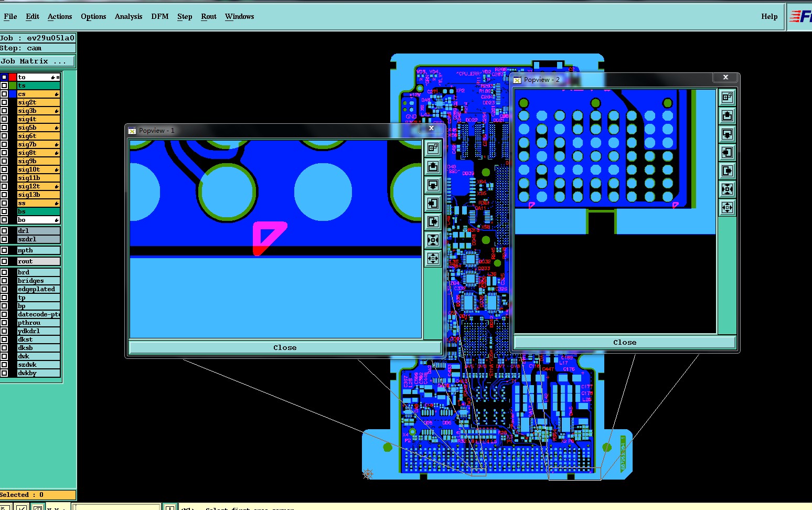Click the inward-arrows zoom icon in Popview 2
This screenshot has width=812, height=510.
pyautogui.click(x=727, y=189)
